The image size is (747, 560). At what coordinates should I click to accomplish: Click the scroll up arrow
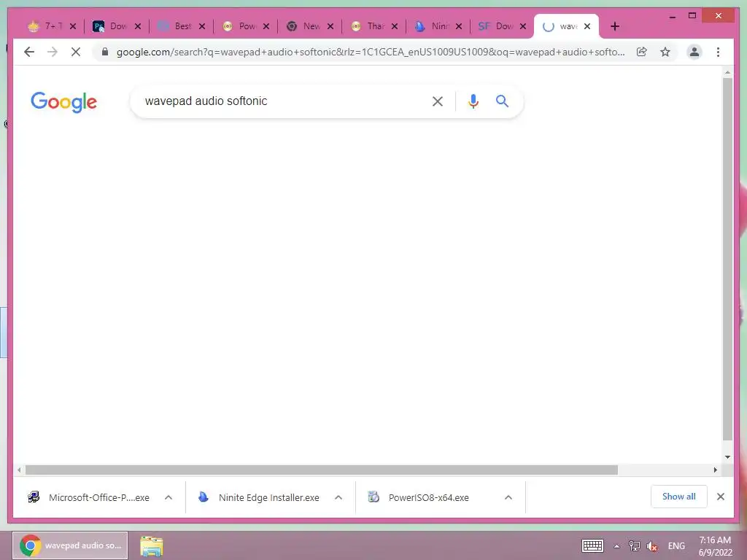click(x=727, y=72)
